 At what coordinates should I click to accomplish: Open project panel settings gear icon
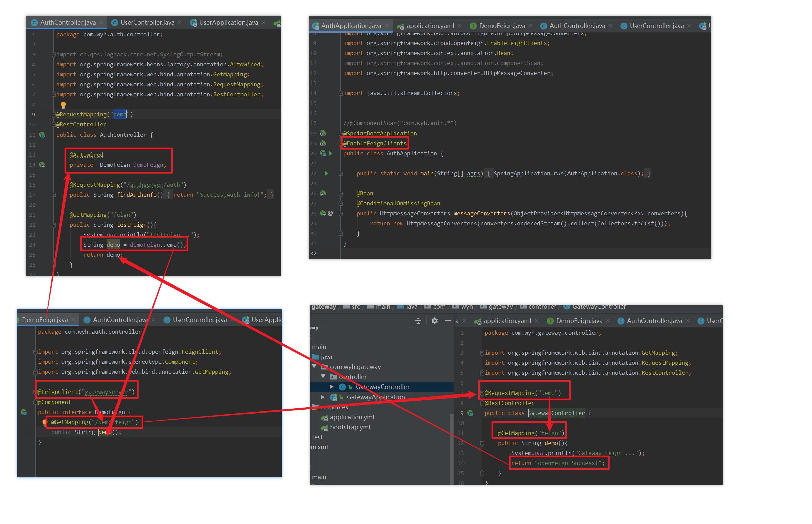click(435, 320)
